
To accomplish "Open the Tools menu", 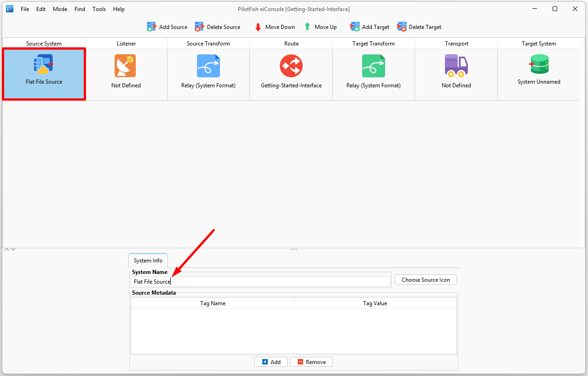I will (99, 9).
